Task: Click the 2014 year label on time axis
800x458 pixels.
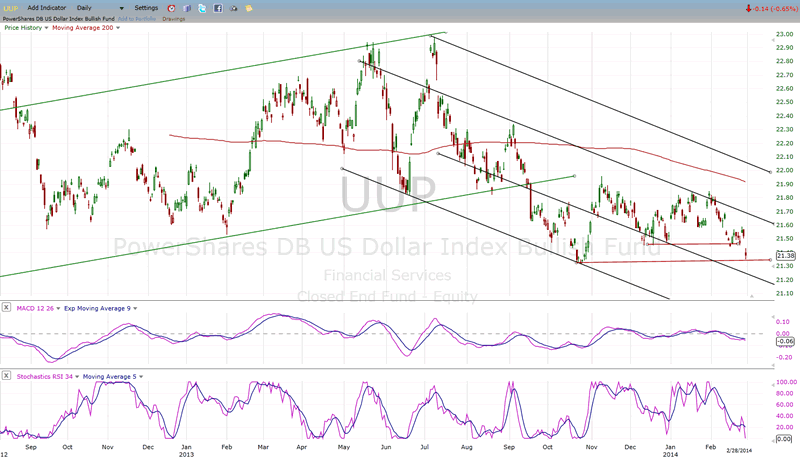Action: pos(670,454)
